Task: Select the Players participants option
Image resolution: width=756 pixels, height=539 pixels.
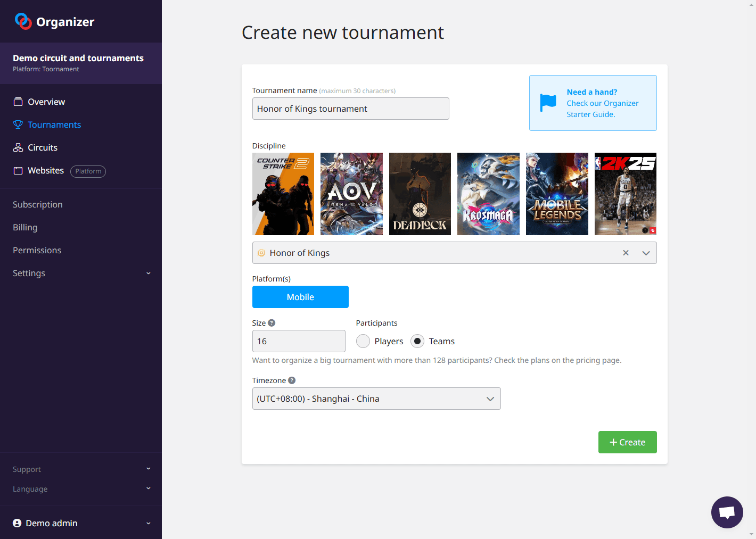Action: 363,341
